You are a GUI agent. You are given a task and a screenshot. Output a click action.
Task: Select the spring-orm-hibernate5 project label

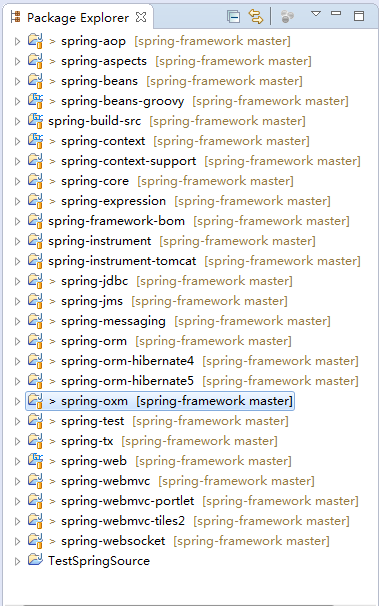coord(127,381)
